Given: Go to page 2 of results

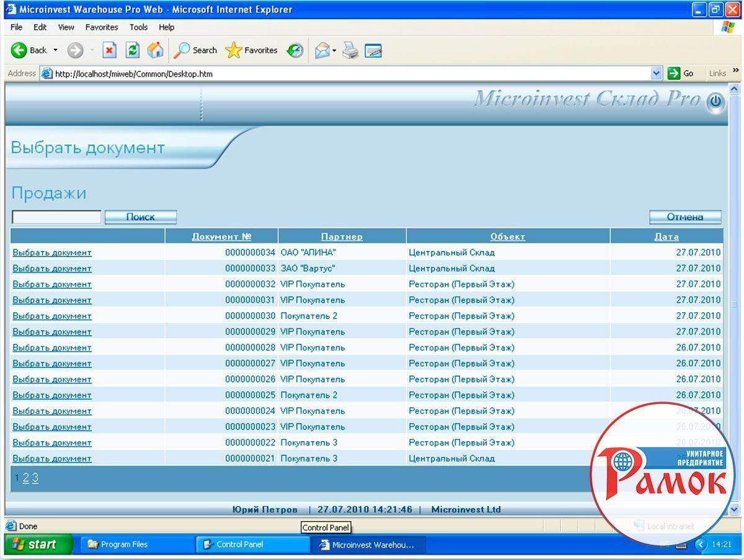Looking at the screenshot, I should [x=26, y=478].
